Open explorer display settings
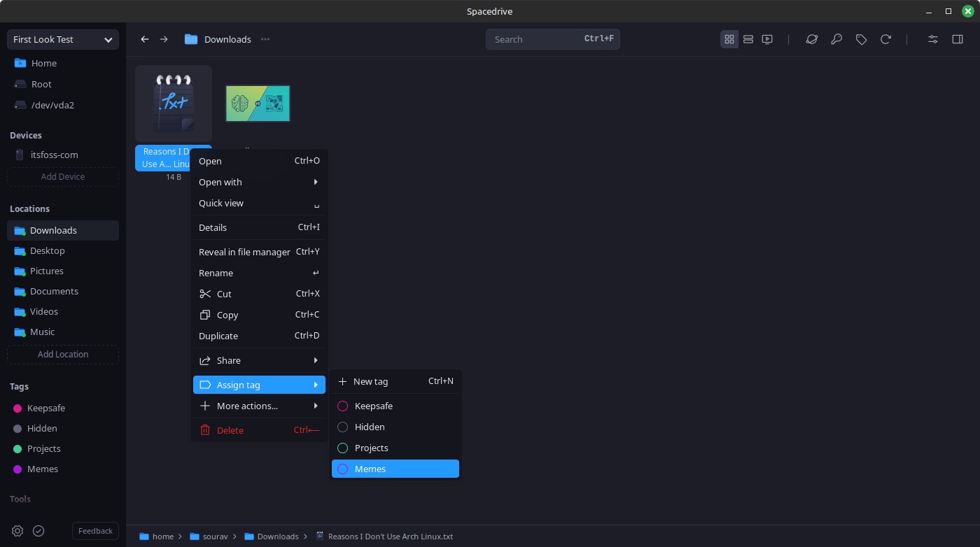 932,39
